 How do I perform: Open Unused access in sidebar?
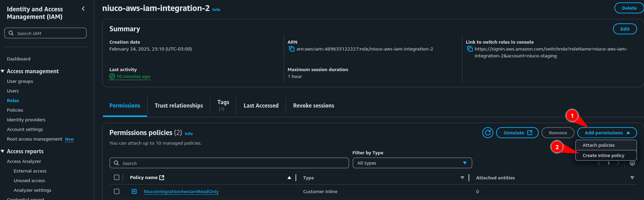(x=29, y=180)
